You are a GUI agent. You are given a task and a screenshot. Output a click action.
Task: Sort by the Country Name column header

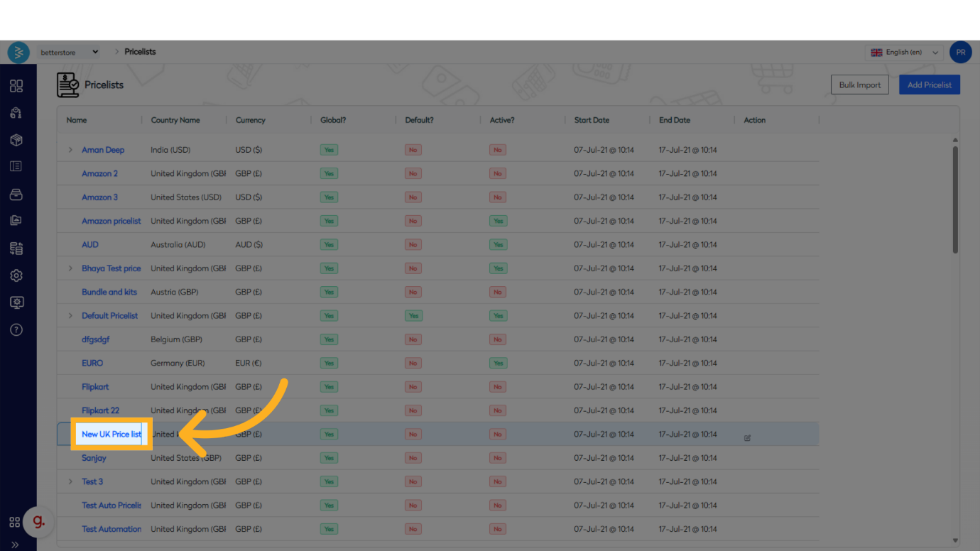tap(175, 120)
